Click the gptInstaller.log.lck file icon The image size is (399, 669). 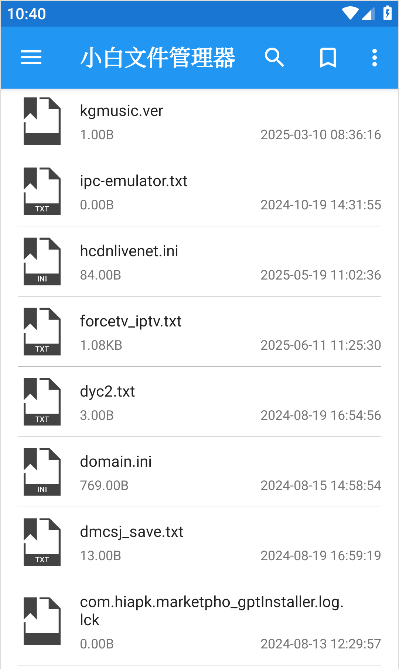tap(42, 621)
